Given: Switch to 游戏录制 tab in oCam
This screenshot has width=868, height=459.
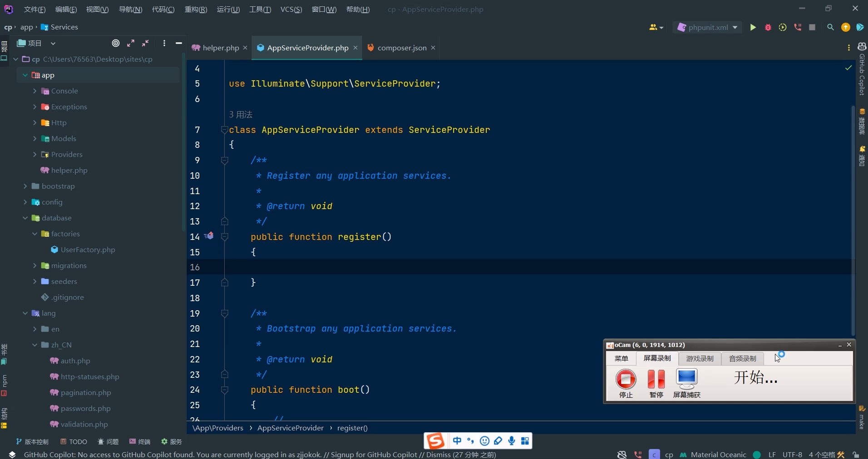Looking at the screenshot, I should [x=699, y=358].
